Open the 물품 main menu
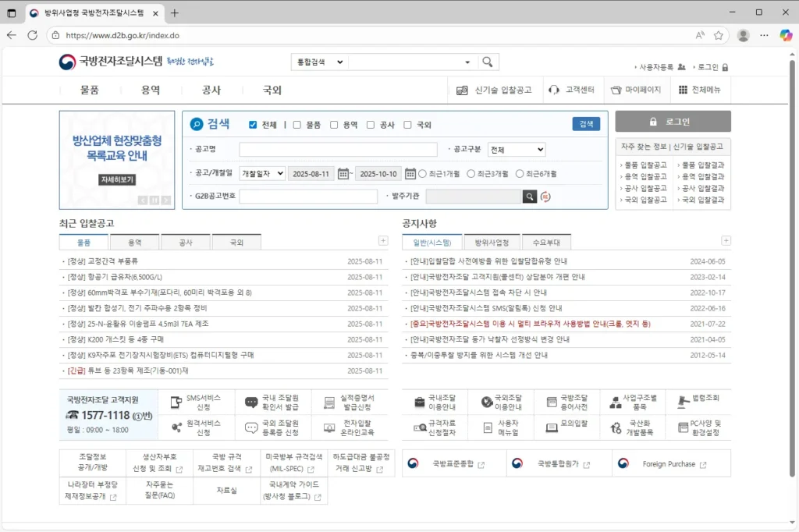Viewport: 799px width, 532px height. 90,90
